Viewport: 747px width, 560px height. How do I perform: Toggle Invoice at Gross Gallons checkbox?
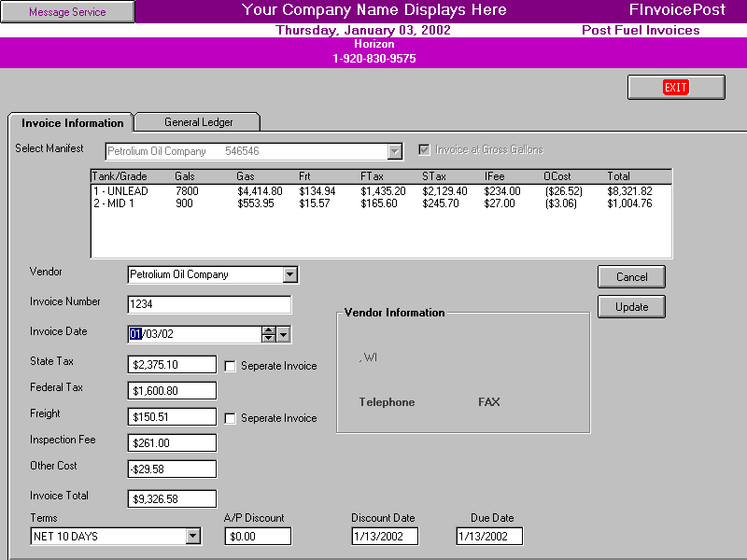click(x=424, y=150)
